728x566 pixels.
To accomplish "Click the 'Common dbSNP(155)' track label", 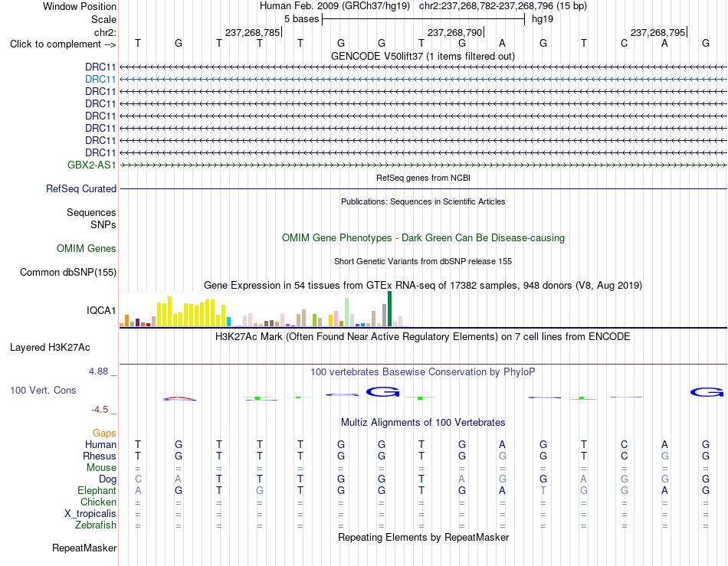I will tap(67, 273).
